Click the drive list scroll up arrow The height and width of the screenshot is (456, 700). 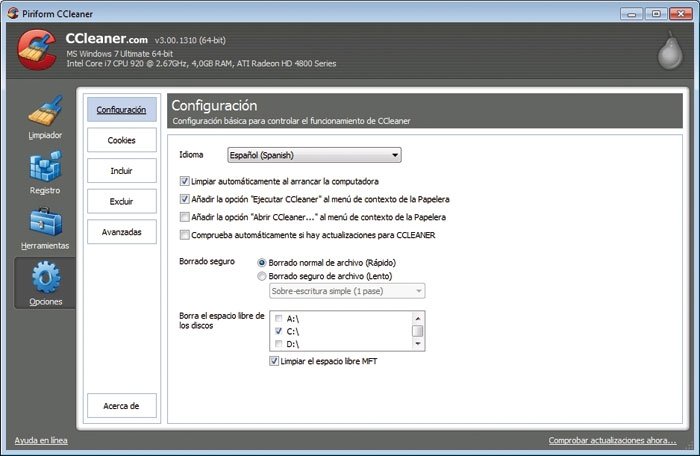(x=418, y=318)
